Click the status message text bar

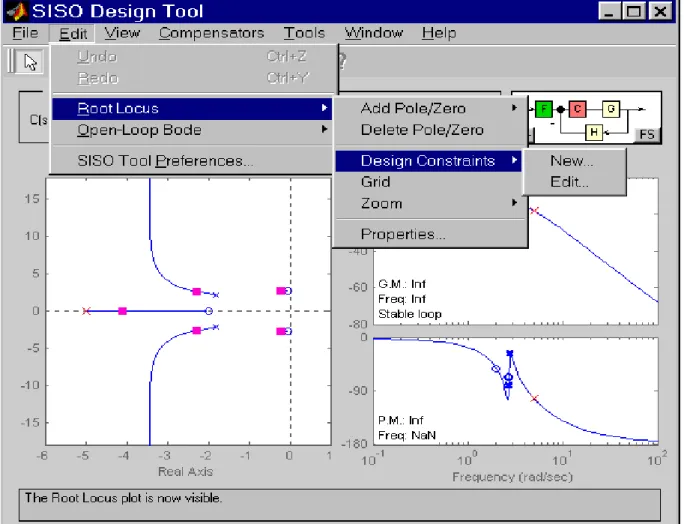339,505
